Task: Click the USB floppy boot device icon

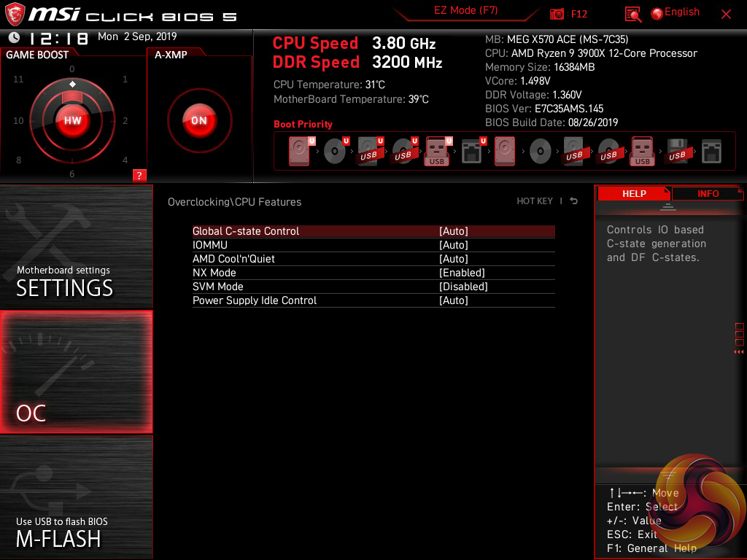Action: point(677,152)
